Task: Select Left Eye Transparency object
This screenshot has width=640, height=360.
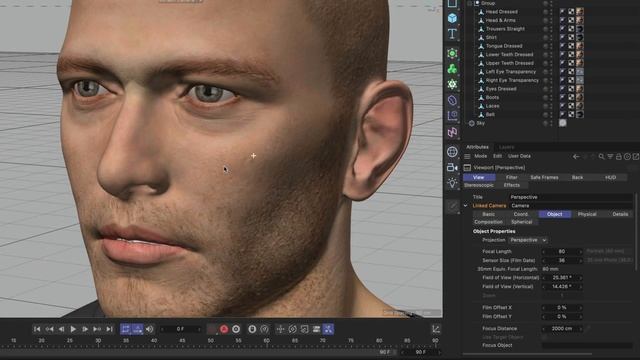Action: pos(511,72)
